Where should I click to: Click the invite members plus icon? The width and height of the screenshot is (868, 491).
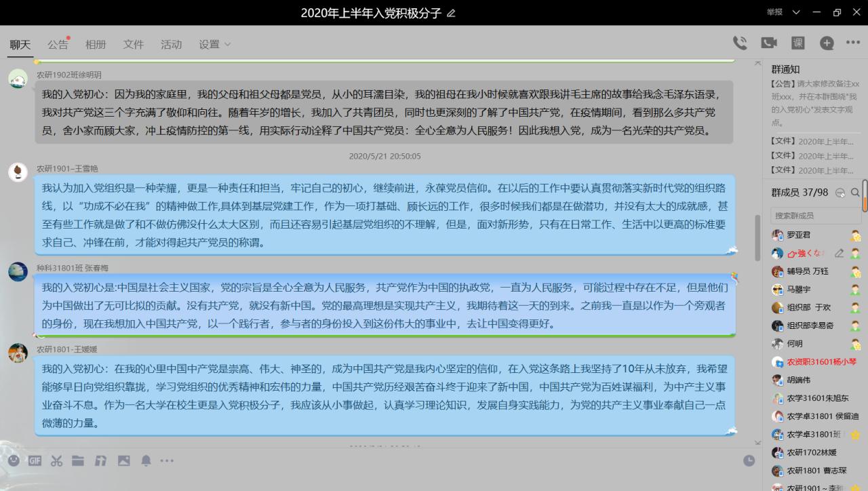[x=827, y=43]
